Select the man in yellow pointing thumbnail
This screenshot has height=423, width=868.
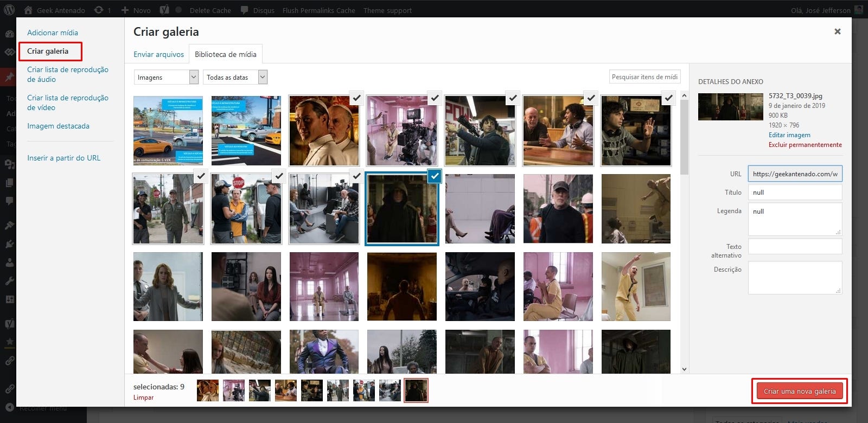coord(636,286)
